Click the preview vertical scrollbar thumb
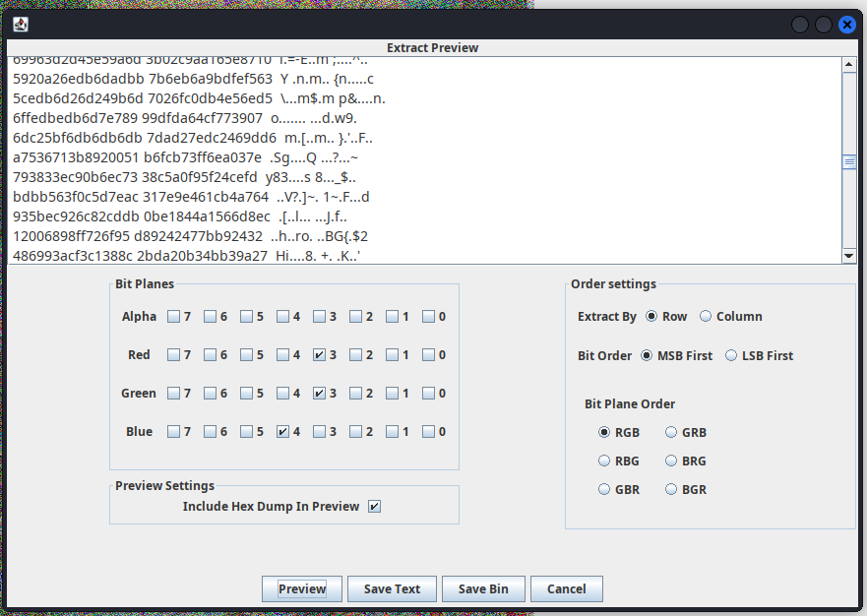867x616 pixels. pos(849,162)
